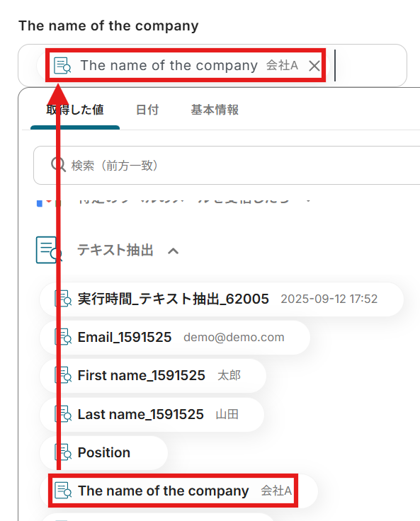Image resolution: width=420 pixels, height=521 pixels.
Task: Click the large テキスト抽出 section icon
Action: pyautogui.click(x=49, y=250)
